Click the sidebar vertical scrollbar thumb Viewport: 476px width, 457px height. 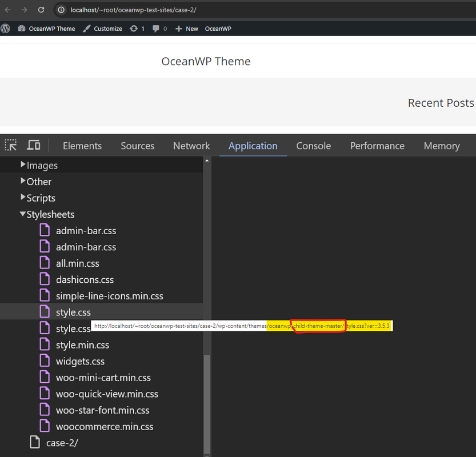point(207,404)
